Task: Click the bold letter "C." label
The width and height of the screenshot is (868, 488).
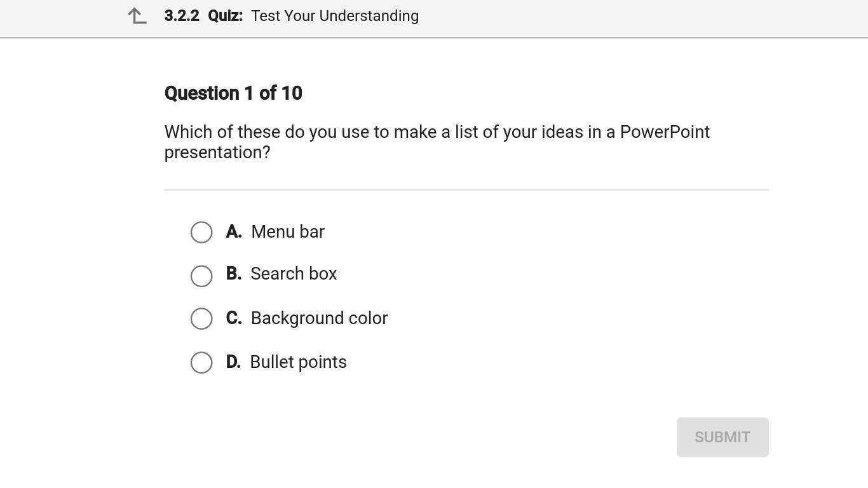Action: (x=234, y=318)
